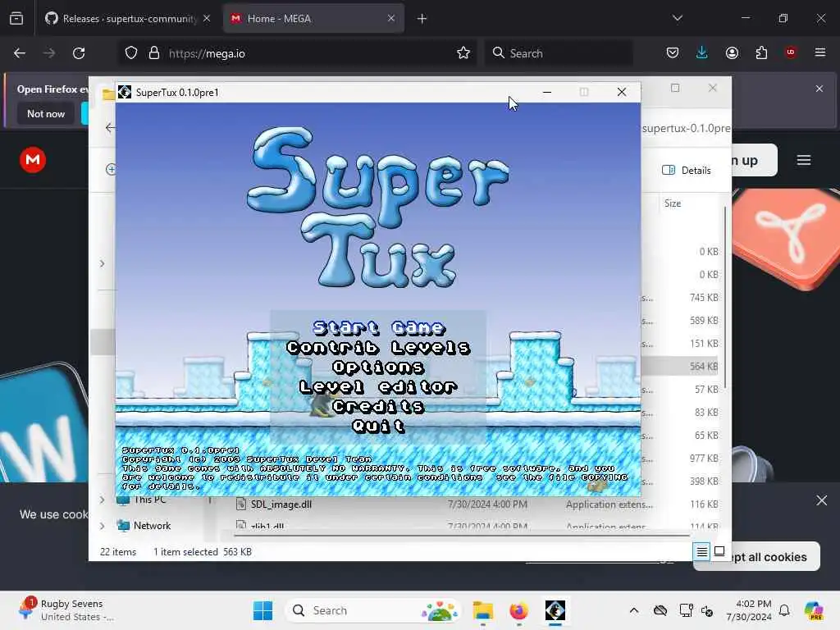The width and height of the screenshot is (840, 630).
Task: List all tabs dropdown arrow
Action: point(678,18)
